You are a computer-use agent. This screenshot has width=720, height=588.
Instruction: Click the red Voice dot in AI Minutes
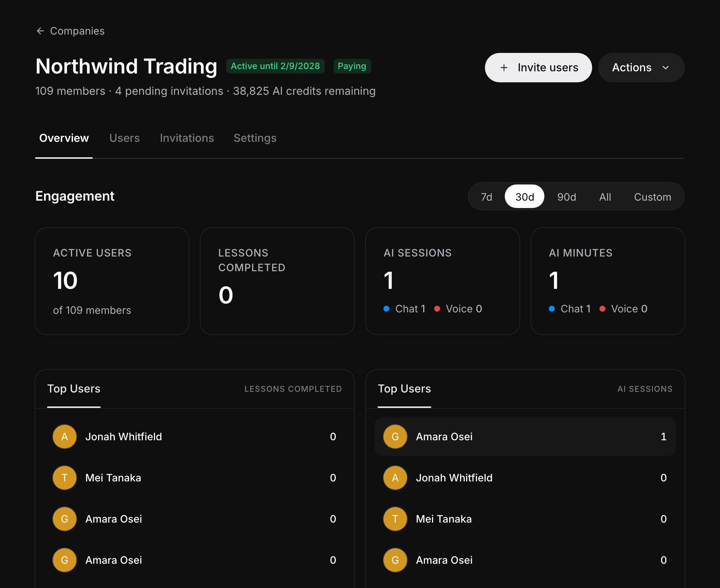coord(602,309)
